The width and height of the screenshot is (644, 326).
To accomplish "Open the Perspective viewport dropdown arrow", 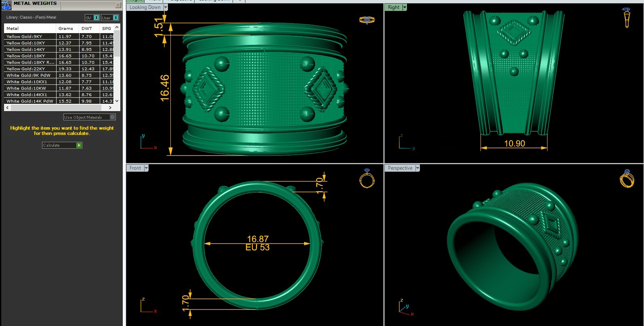I will tap(417, 168).
